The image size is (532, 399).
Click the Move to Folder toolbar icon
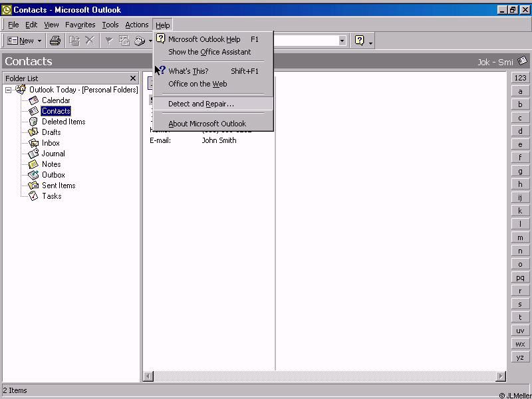click(x=74, y=41)
